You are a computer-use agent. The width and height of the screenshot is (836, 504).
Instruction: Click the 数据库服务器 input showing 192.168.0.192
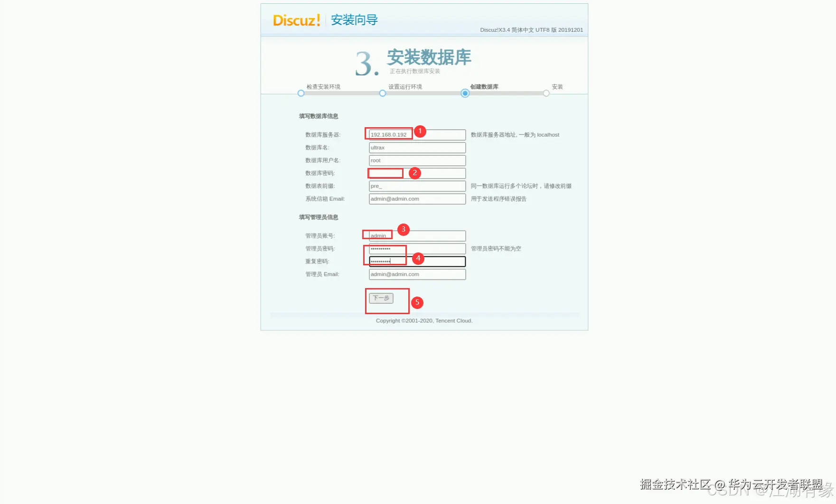417,134
